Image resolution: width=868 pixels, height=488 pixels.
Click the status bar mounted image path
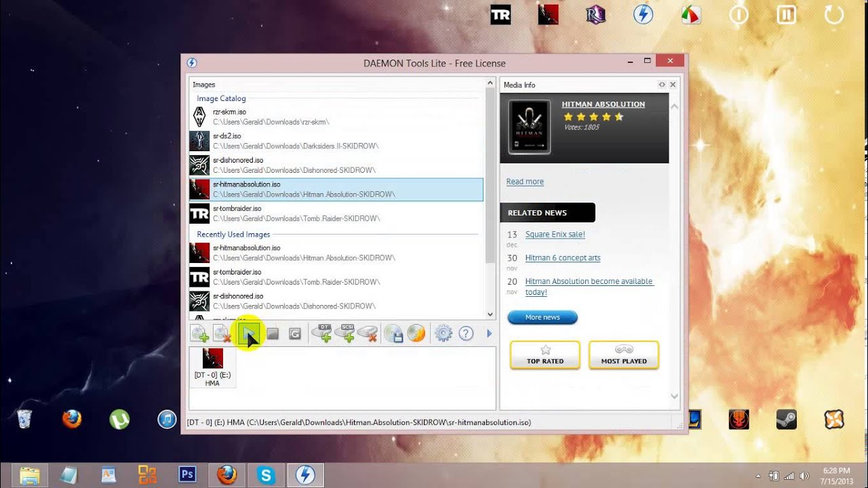click(x=358, y=422)
